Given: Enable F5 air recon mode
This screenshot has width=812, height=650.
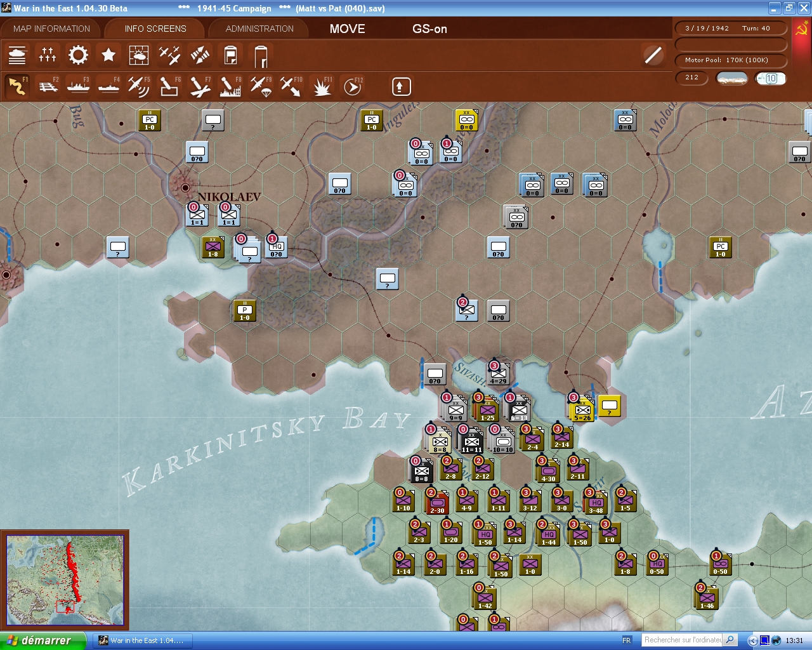Looking at the screenshot, I should click(139, 86).
